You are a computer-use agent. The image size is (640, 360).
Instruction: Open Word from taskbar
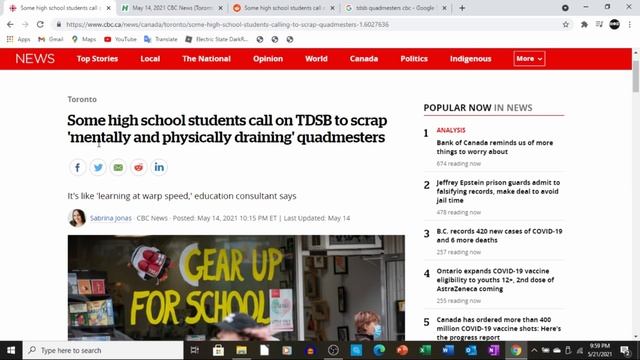click(x=448, y=350)
